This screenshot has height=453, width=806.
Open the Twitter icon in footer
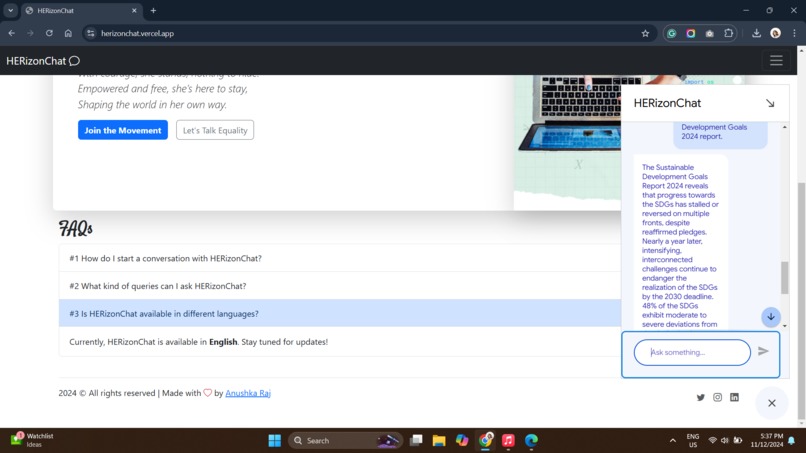point(701,397)
